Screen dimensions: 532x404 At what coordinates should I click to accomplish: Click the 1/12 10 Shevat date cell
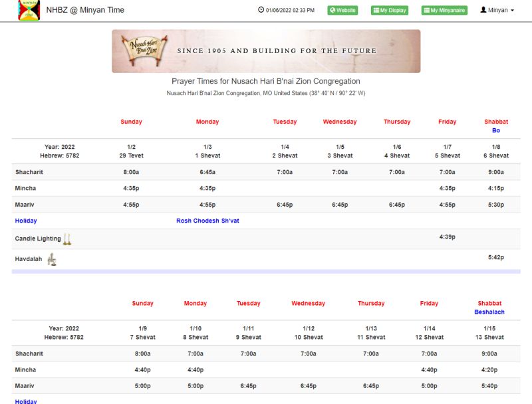pyautogui.click(x=309, y=333)
